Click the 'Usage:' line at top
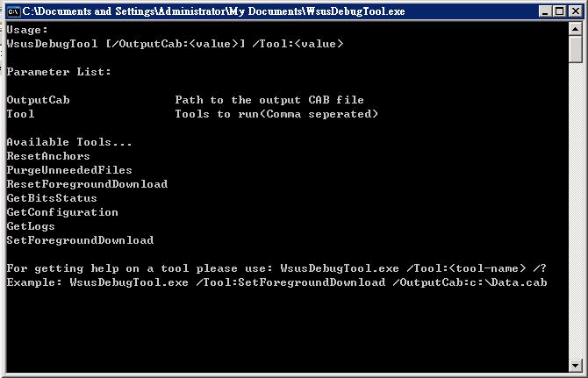 pos(27,30)
